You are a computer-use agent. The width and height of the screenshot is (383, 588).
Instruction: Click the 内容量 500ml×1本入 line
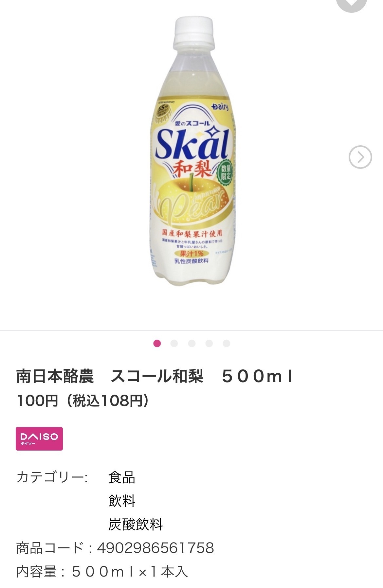[x=102, y=572]
